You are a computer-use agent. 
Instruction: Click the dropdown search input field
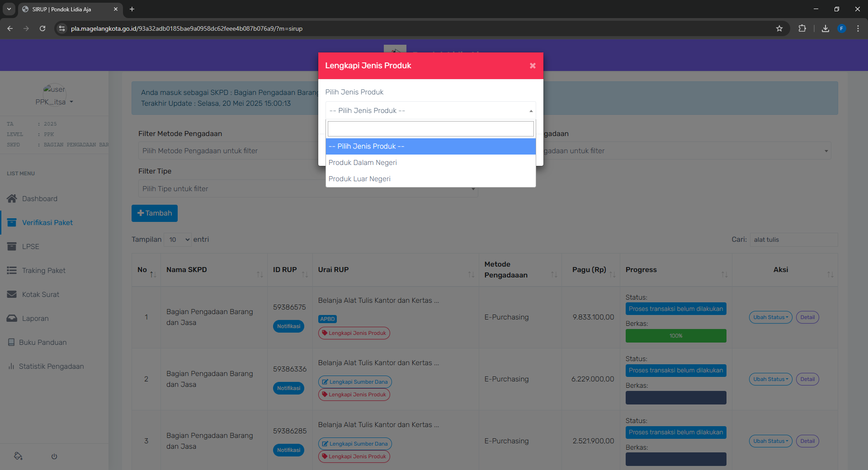pyautogui.click(x=430, y=129)
